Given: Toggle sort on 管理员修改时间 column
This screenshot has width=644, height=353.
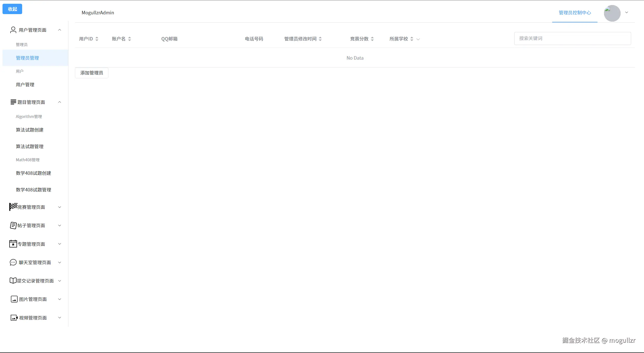Looking at the screenshot, I should coord(320,39).
